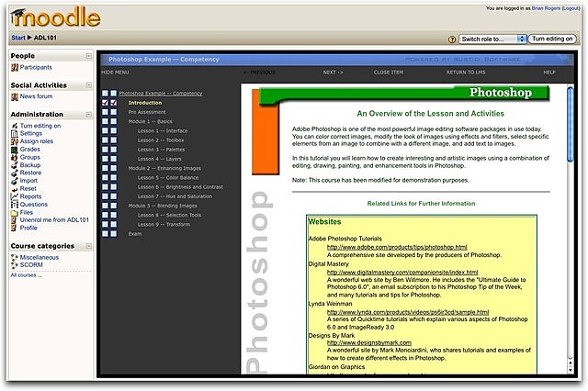Click the Reset icon
This screenshot has height=391, width=588.
15,189
